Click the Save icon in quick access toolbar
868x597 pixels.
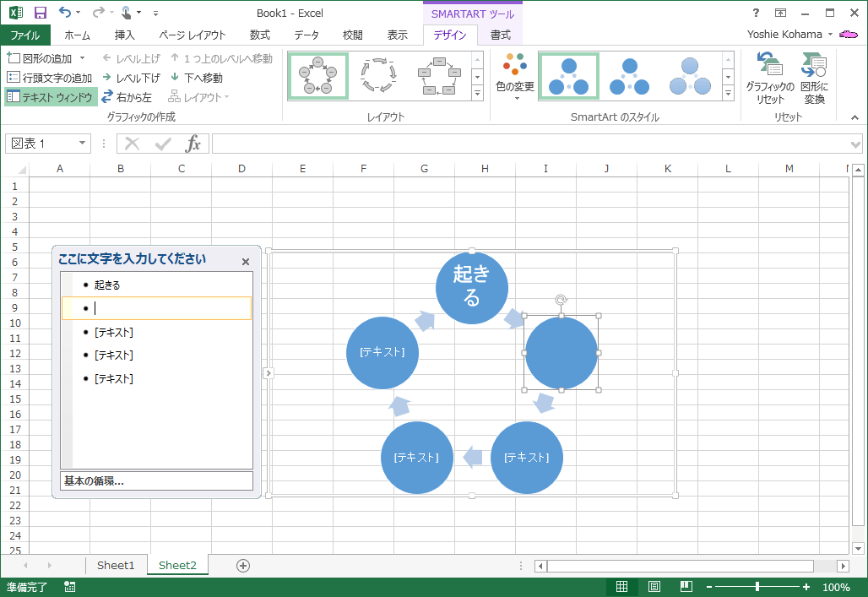point(41,13)
